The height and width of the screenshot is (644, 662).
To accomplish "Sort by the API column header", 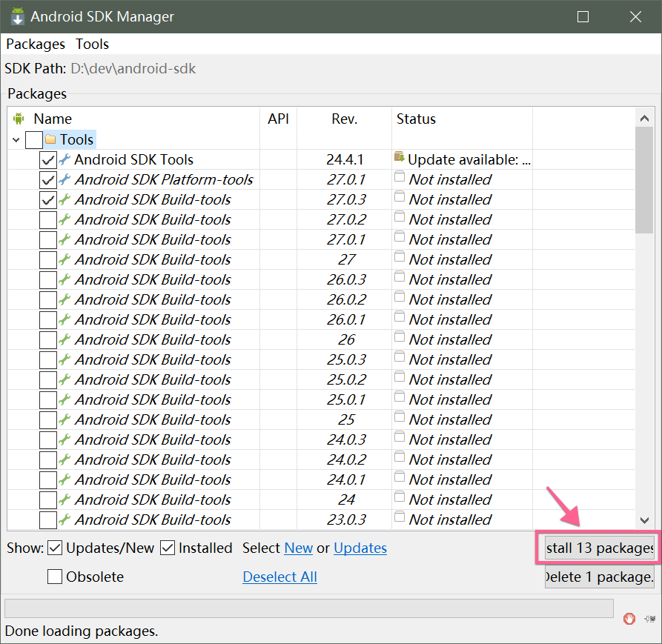I will (x=278, y=119).
